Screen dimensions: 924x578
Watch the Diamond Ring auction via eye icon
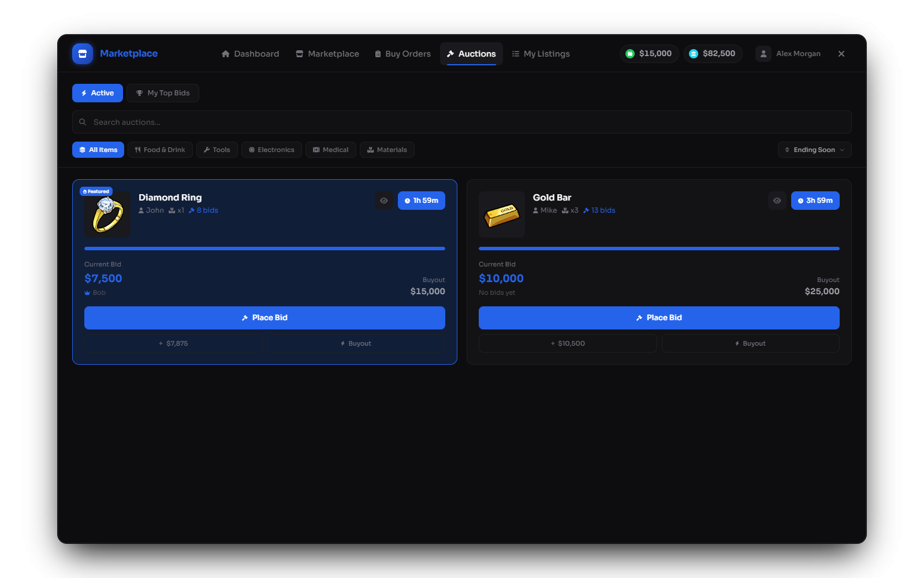coord(384,201)
